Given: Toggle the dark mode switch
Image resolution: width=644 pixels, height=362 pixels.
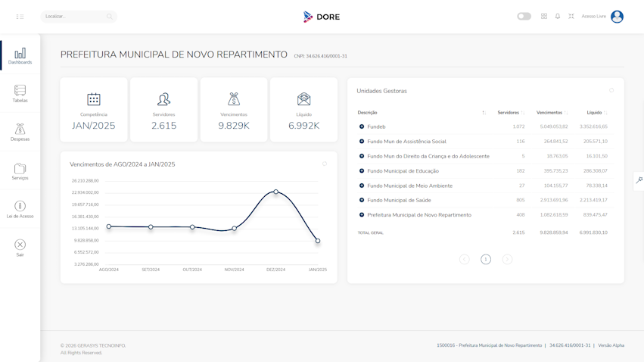Looking at the screenshot, I should click(x=524, y=17).
